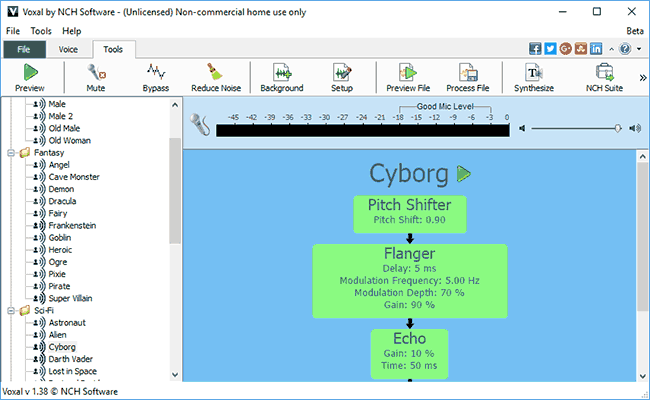Select the Male 2 voice
Image resolution: width=650 pixels, height=400 pixels.
(61, 116)
